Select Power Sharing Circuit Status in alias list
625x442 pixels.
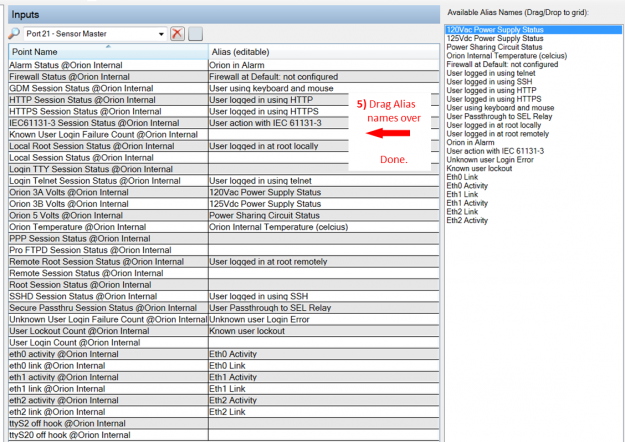[x=494, y=47]
